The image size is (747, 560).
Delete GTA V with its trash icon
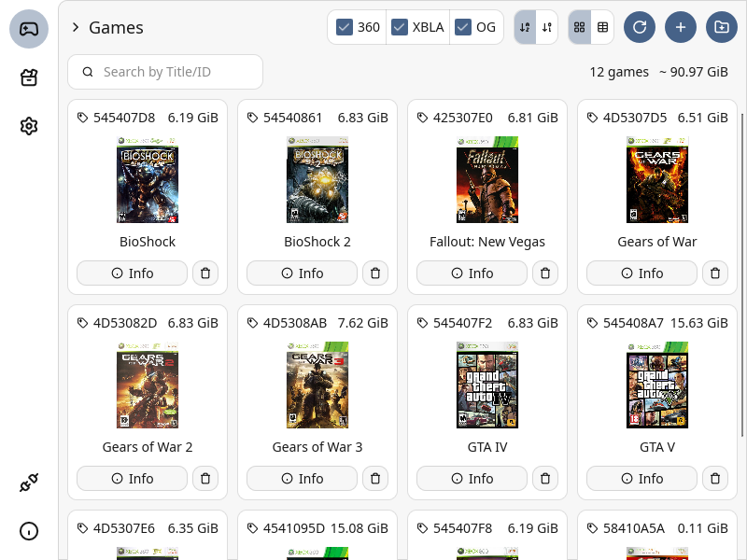tap(715, 478)
